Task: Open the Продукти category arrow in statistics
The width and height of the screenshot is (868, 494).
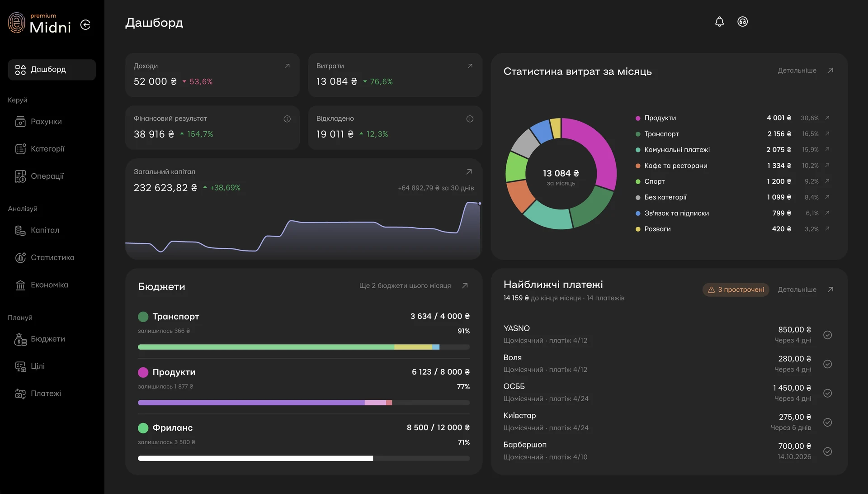Action: pyautogui.click(x=827, y=118)
